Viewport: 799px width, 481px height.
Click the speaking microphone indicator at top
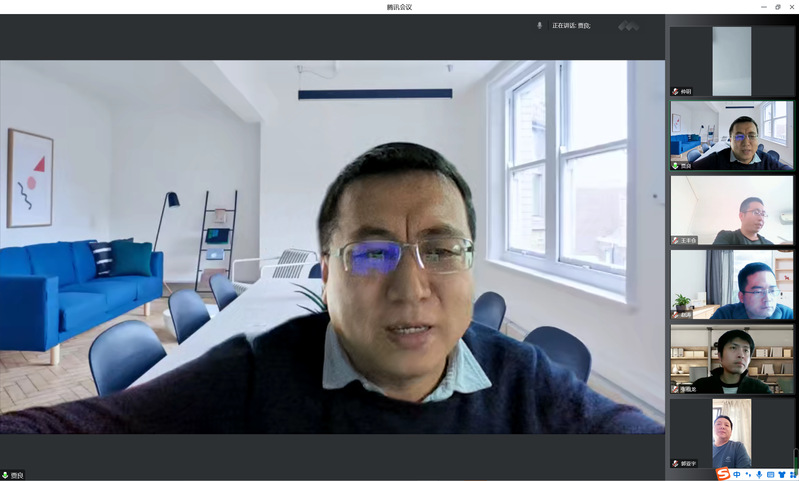(540, 25)
